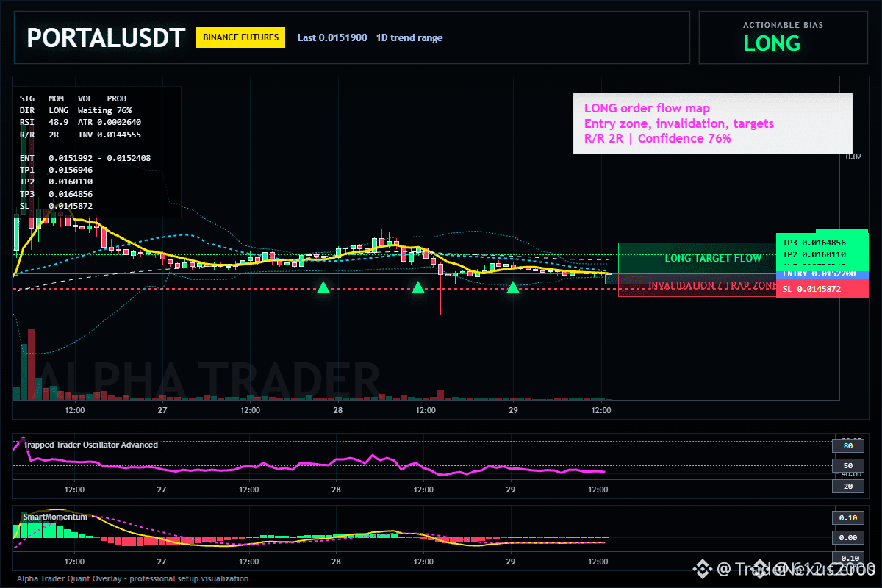Click the INVALIDATION / TRAP ZONE red area
This screenshot has width=882, height=588.
pyautogui.click(x=697, y=285)
